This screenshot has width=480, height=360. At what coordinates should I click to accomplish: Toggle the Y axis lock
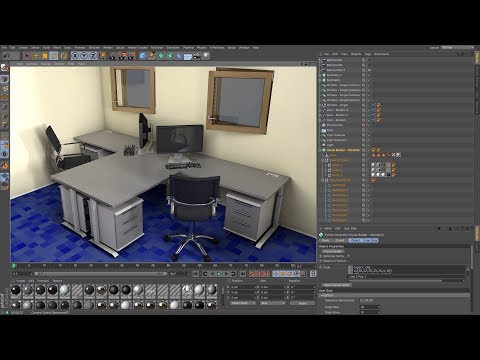point(84,56)
